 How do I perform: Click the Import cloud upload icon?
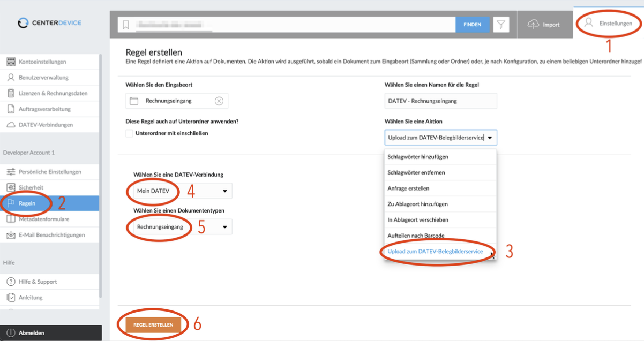pos(533,24)
